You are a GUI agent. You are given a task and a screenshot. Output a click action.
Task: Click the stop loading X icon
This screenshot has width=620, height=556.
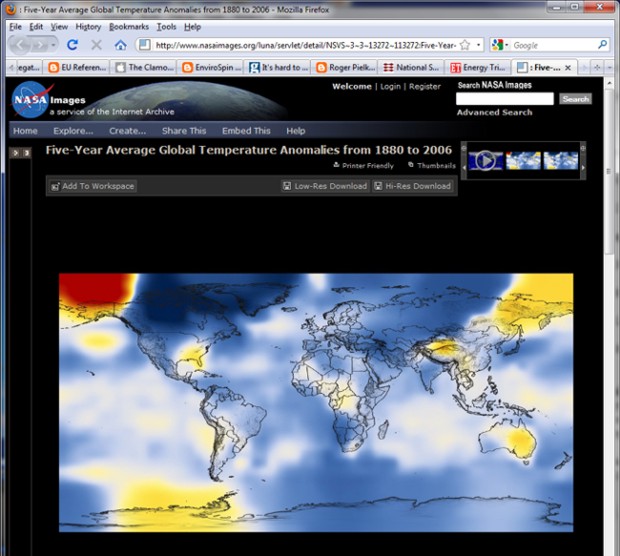click(x=96, y=45)
